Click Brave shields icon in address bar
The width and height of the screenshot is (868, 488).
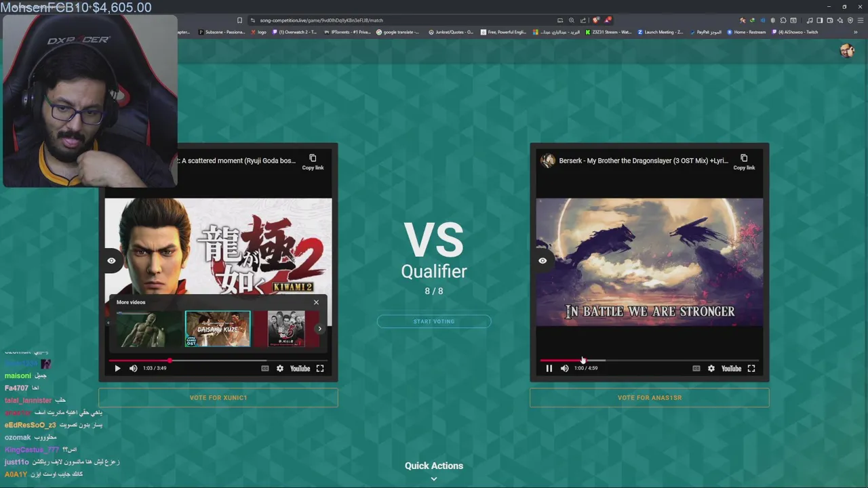[x=595, y=20]
